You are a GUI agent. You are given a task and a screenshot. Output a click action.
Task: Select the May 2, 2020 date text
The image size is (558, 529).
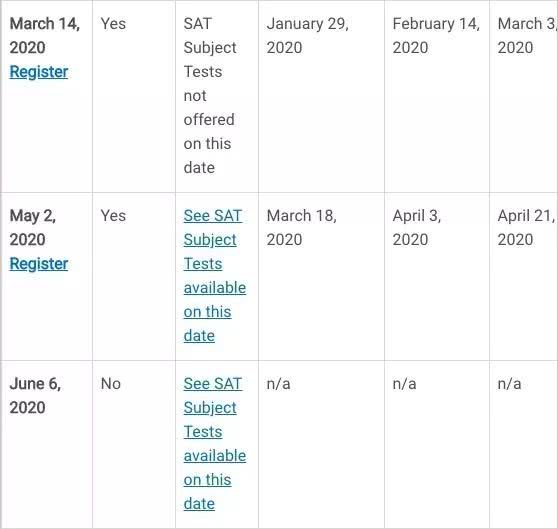pyautogui.click(x=33, y=227)
